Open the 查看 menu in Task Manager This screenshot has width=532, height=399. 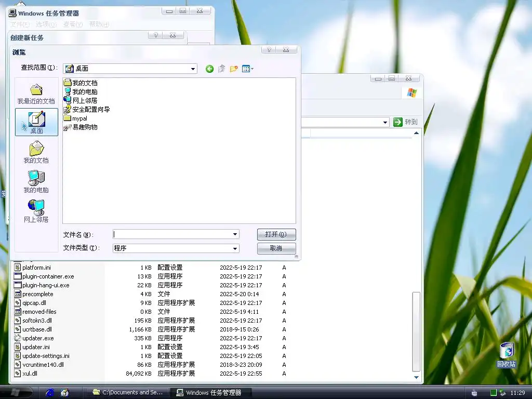point(73,24)
